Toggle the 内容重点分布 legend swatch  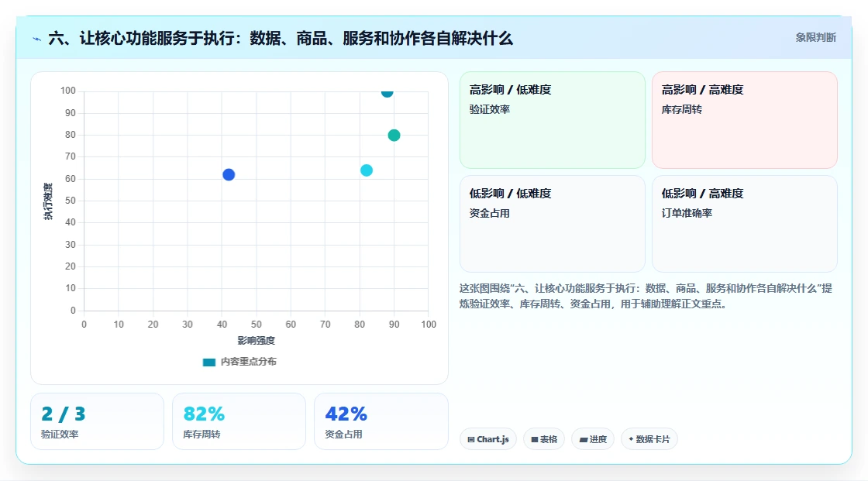coord(208,362)
